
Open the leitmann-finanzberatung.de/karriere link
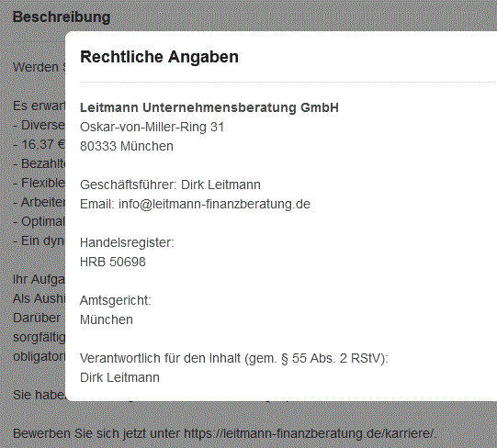click(308, 433)
